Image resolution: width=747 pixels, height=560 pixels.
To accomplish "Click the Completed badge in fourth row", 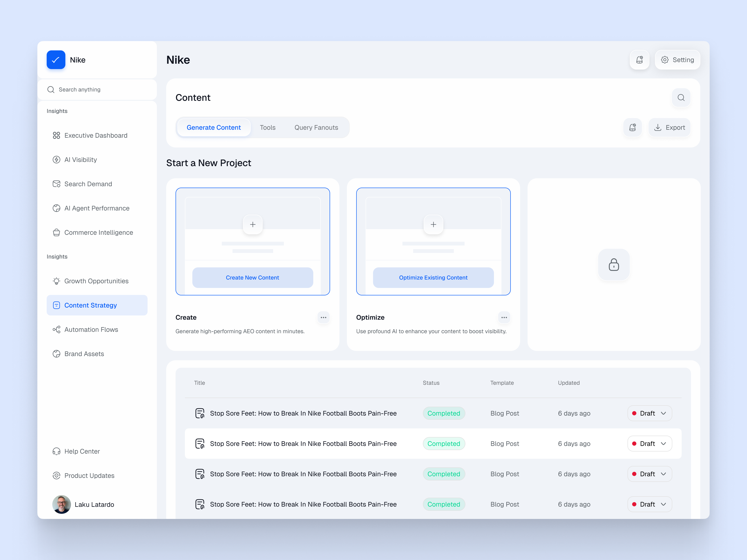I will pos(444,504).
